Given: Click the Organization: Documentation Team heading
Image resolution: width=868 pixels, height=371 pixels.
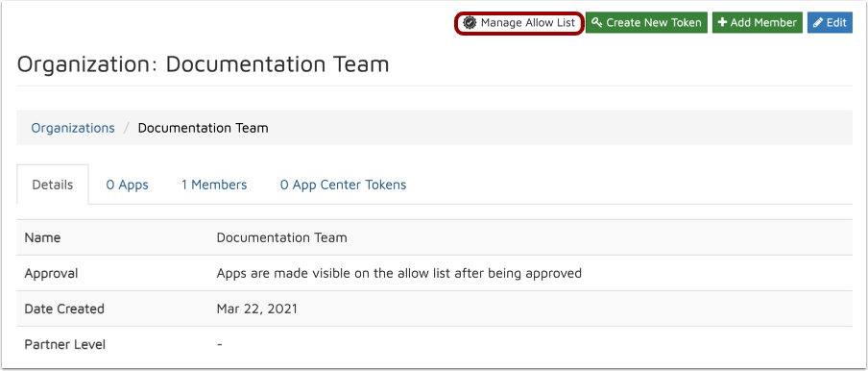Looking at the screenshot, I should point(204,64).
